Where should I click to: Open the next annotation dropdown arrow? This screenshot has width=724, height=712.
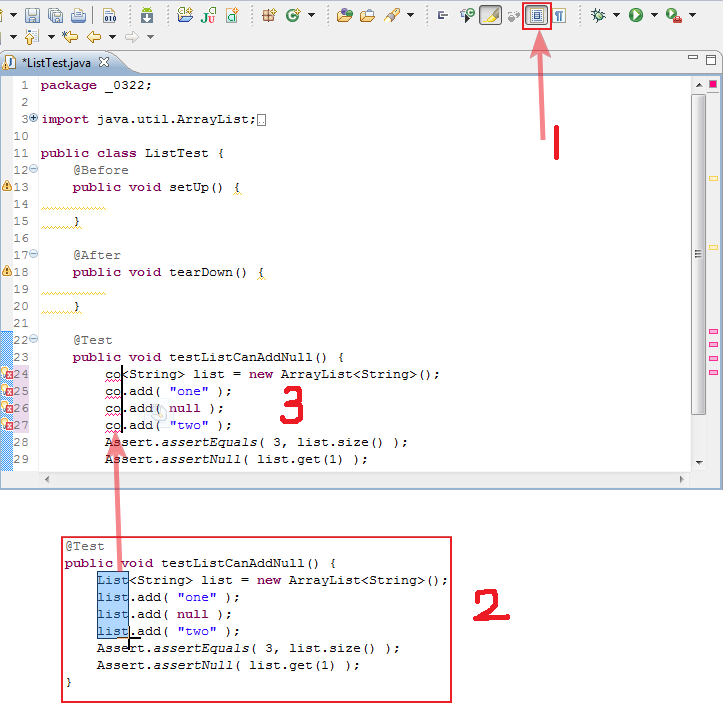click(51, 36)
